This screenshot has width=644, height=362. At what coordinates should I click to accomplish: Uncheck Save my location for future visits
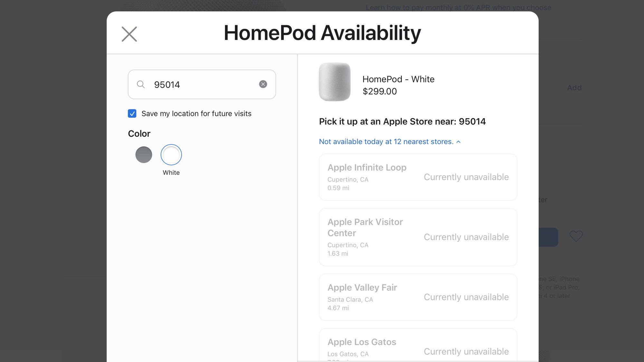point(132,114)
